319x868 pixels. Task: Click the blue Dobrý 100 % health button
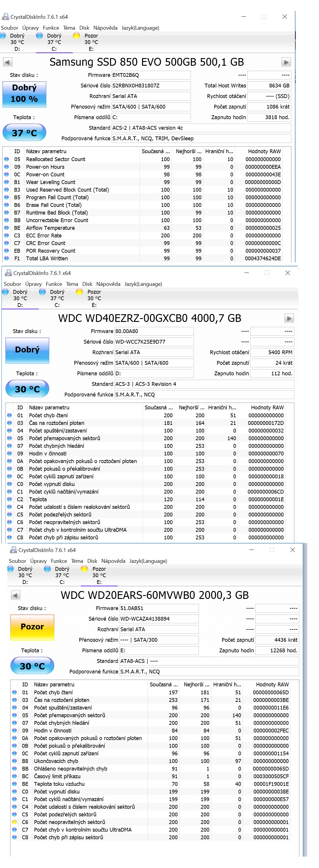[24, 94]
